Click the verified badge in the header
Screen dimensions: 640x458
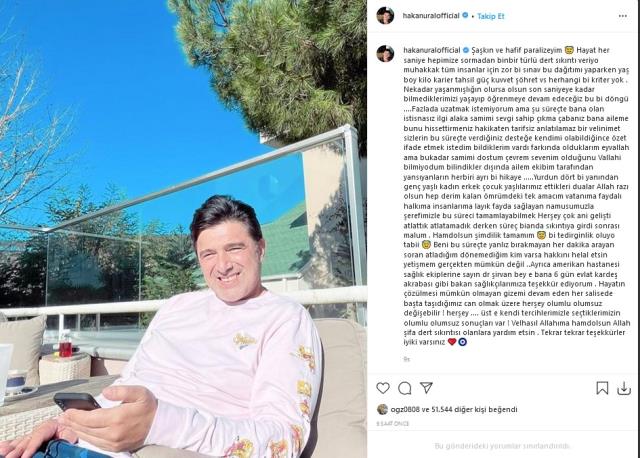[465, 16]
